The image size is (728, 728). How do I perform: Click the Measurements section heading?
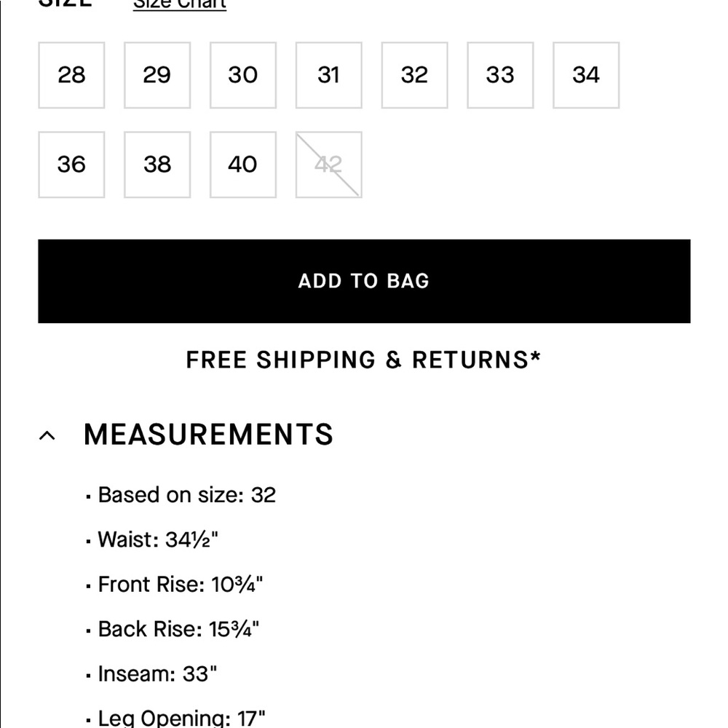tap(208, 435)
